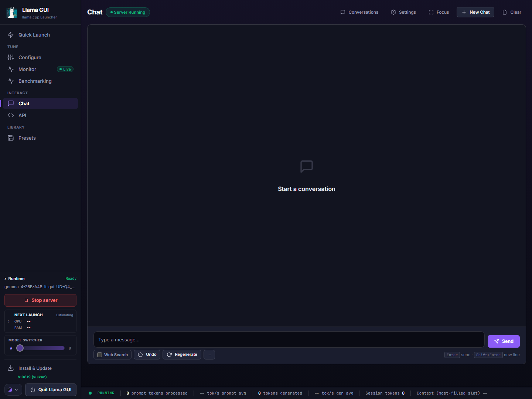The width and height of the screenshot is (532, 399).
Task: Expand the Runtime section chevron
Action: click(5, 279)
